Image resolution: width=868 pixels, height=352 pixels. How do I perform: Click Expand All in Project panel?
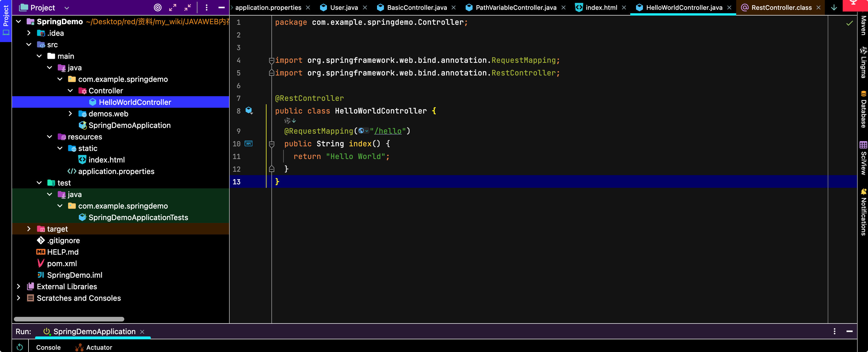(x=172, y=7)
